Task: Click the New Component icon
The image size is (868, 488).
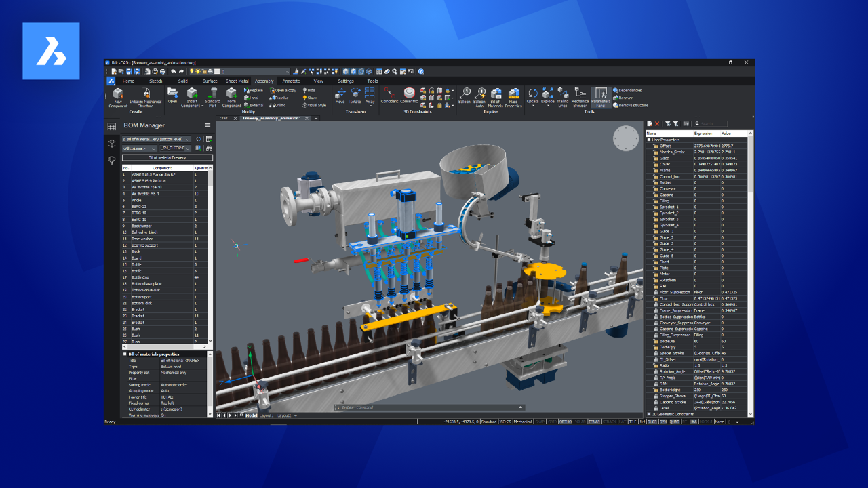Action: pyautogui.click(x=118, y=97)
